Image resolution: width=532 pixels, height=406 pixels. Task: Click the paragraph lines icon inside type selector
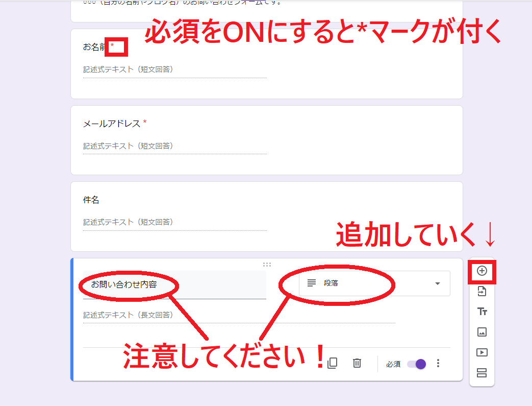click(311, 282)
